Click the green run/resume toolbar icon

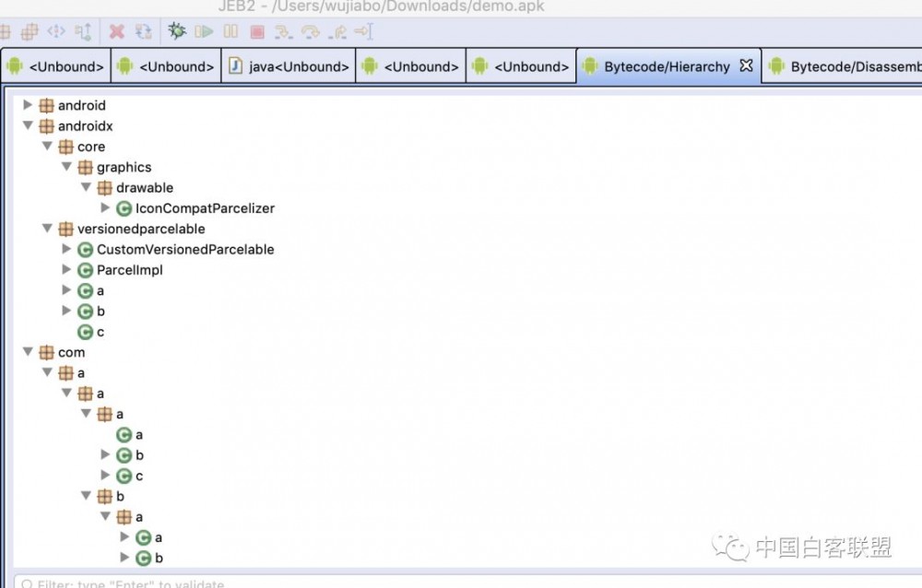coord(204,31)
